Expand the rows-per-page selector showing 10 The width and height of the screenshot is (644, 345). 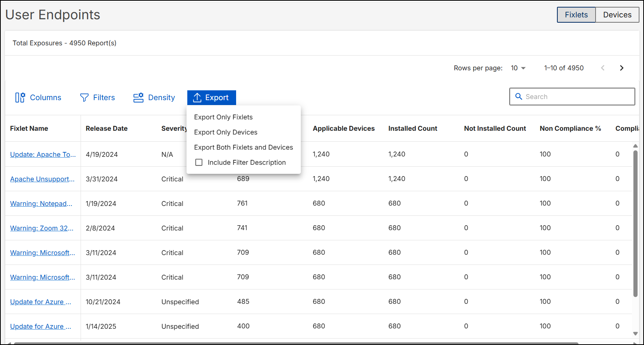pyautogui.click(x=518, y=68)
